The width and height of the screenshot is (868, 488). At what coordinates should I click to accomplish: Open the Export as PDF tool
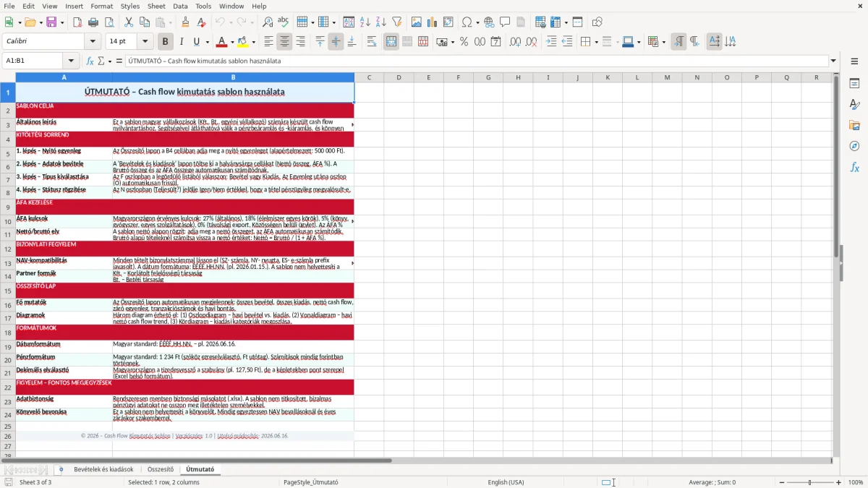pos(77,22)
